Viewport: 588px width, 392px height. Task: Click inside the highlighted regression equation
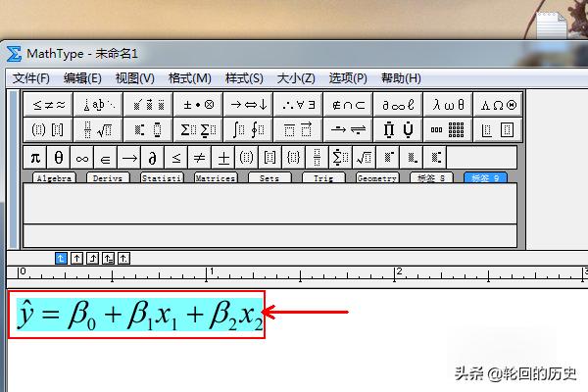click(137, 314)
